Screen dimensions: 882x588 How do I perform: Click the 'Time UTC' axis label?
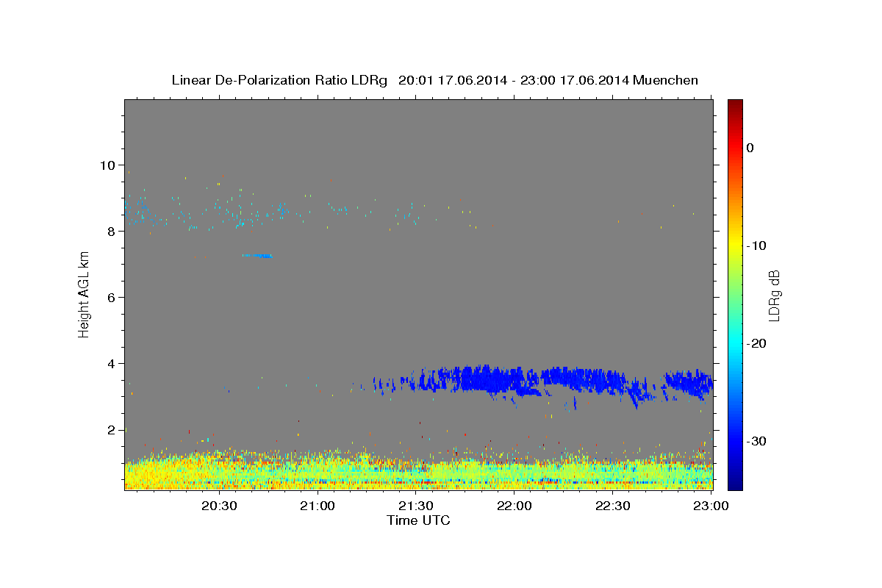418,520
